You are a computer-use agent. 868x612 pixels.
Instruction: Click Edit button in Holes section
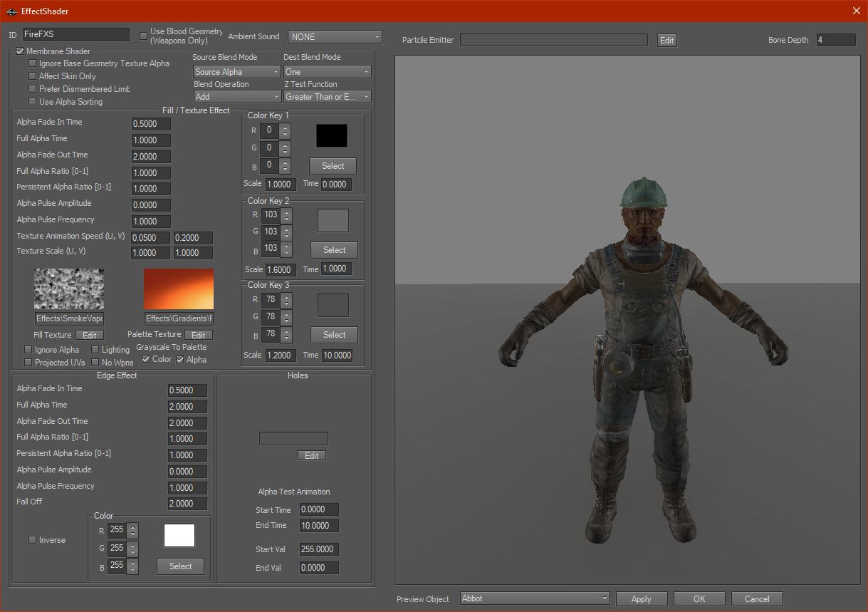coord(312,455)
